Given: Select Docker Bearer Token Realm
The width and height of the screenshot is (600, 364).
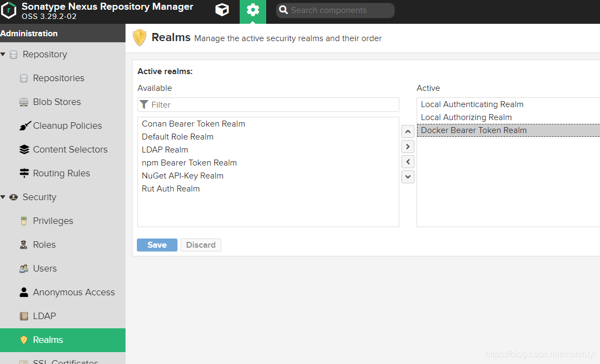Looking at the screenshot, I should coord(509,130).
